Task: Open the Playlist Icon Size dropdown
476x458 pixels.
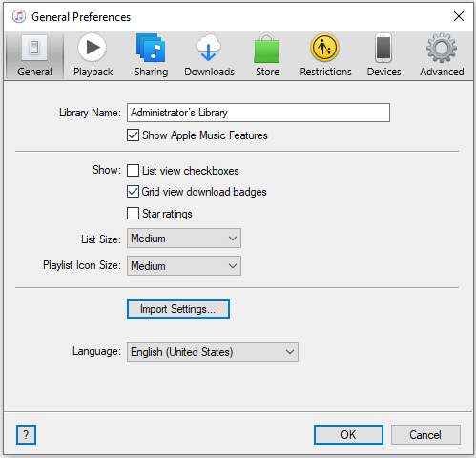Action: coord(184,266)
